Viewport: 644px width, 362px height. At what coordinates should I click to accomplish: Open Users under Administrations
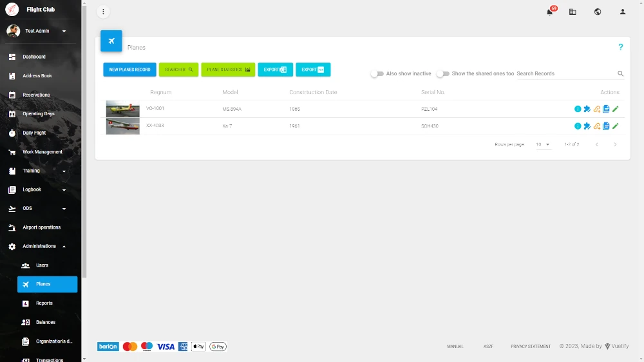[47, 265]
